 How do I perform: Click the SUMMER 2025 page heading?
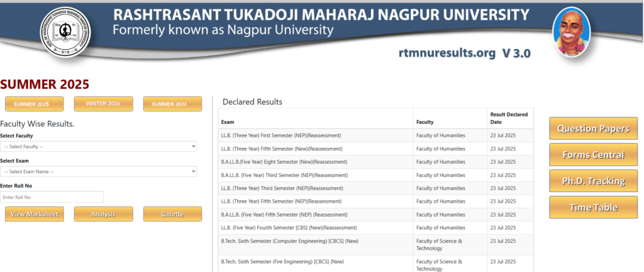45,84
